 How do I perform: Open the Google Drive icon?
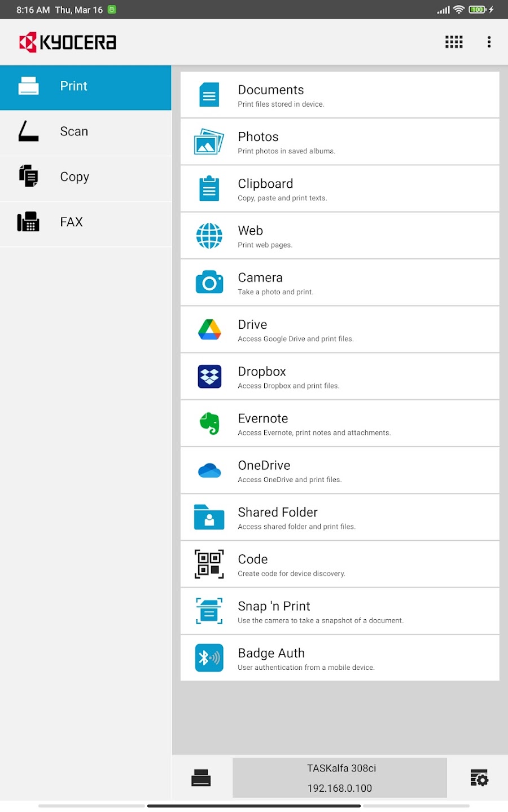pyautogui.click(x=209, y=329)
